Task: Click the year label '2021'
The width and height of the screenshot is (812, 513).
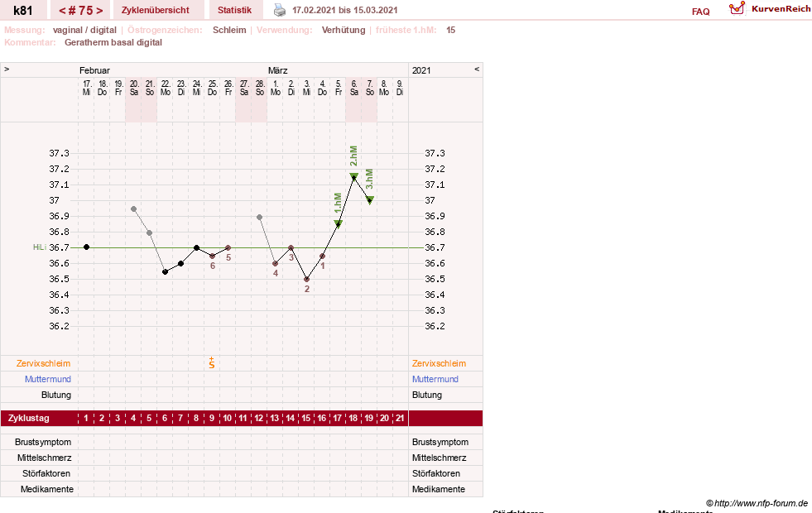Action: (x=421, y=70)
